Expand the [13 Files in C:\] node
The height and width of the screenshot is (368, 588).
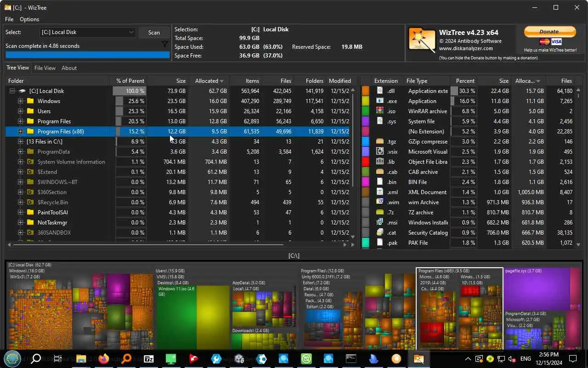tap(20, 142)
